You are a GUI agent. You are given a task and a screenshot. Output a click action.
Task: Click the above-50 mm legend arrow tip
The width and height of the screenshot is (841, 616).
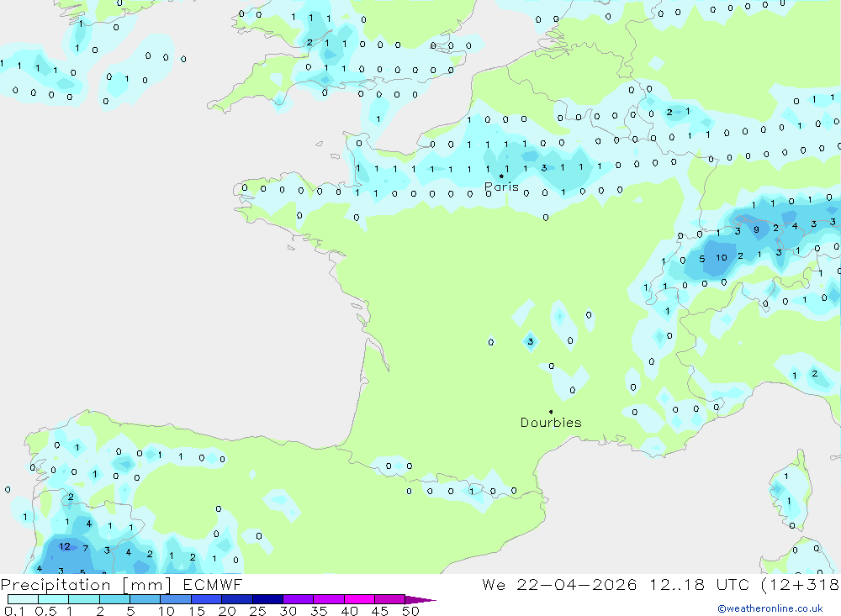(421, 600)
